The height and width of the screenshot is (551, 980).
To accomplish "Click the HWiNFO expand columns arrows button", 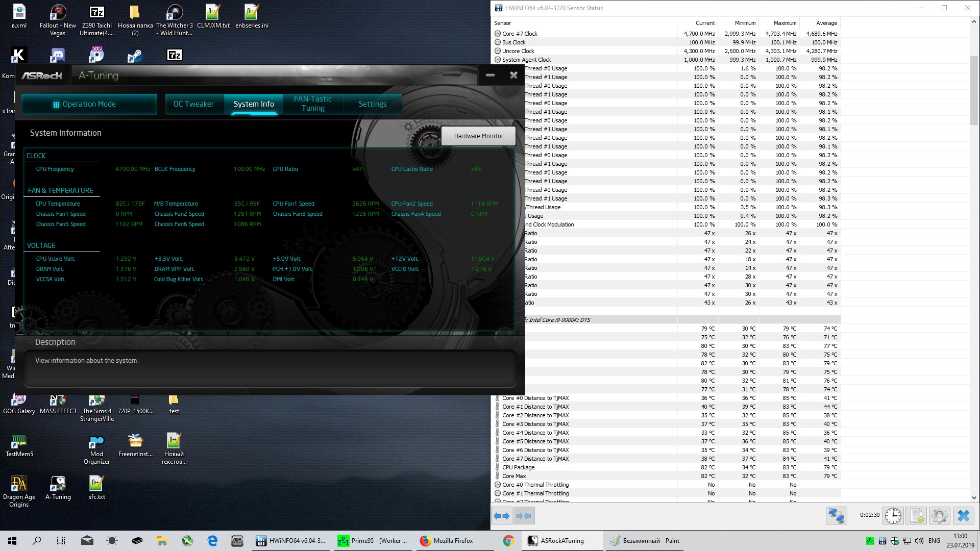I will [x=502, y=516].
